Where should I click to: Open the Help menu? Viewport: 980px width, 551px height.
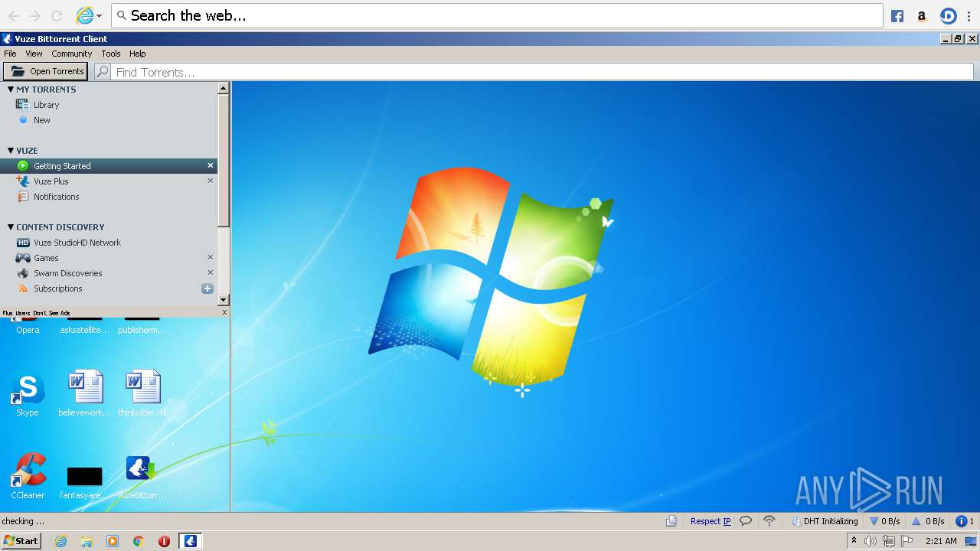(137, 54)
